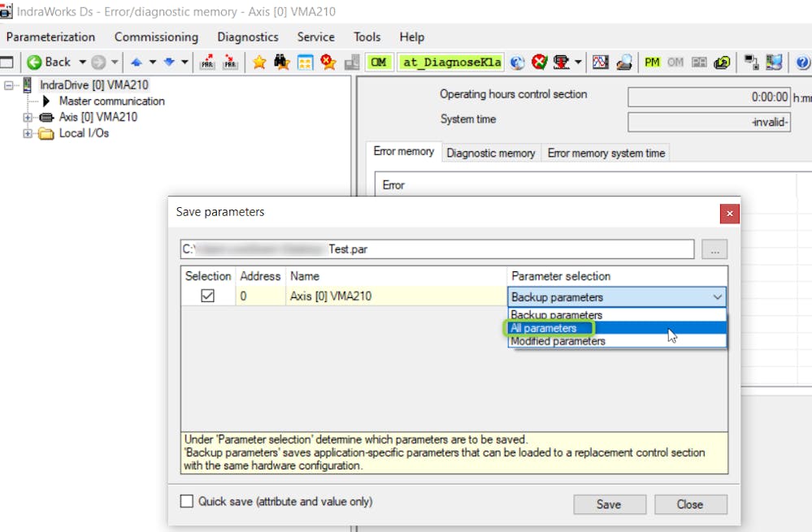Click the browse '...' file path button
Screen dimensions: 812x532
tap(714, 250)
